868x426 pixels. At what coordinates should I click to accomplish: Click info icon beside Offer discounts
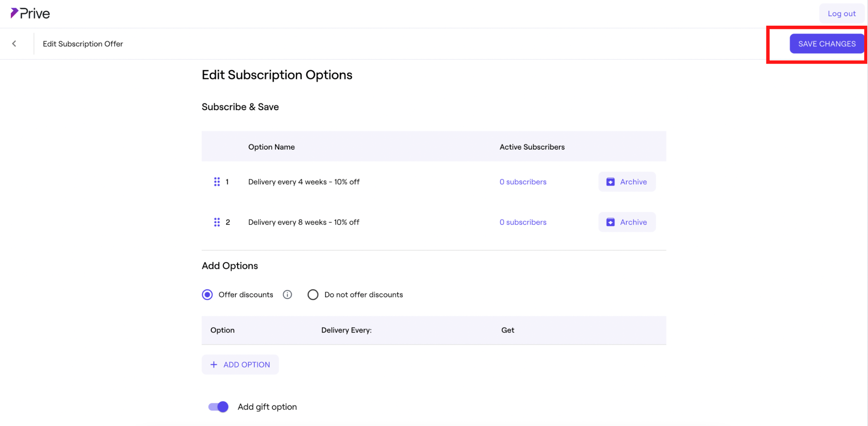[x=287, y=295]
